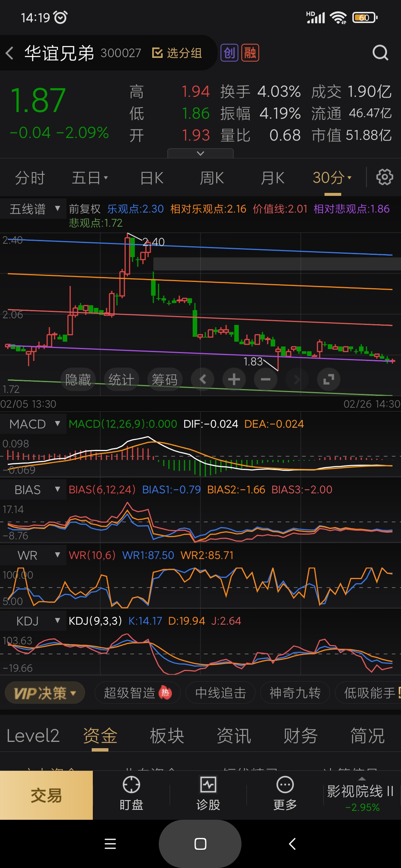Viewport: 401px width, 868px height.
Task: Tap the back arrow beside 华谊兄弟
Action: click(x=10, y=53)
